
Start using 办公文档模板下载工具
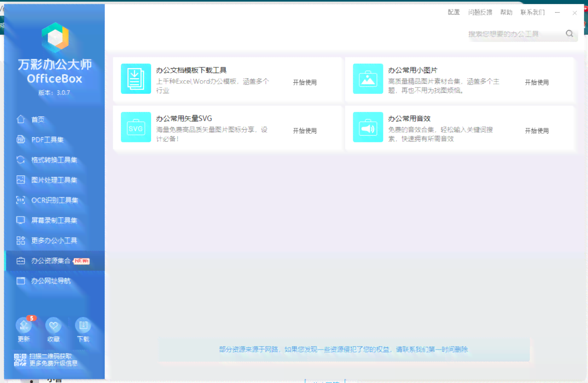(305, 82)
